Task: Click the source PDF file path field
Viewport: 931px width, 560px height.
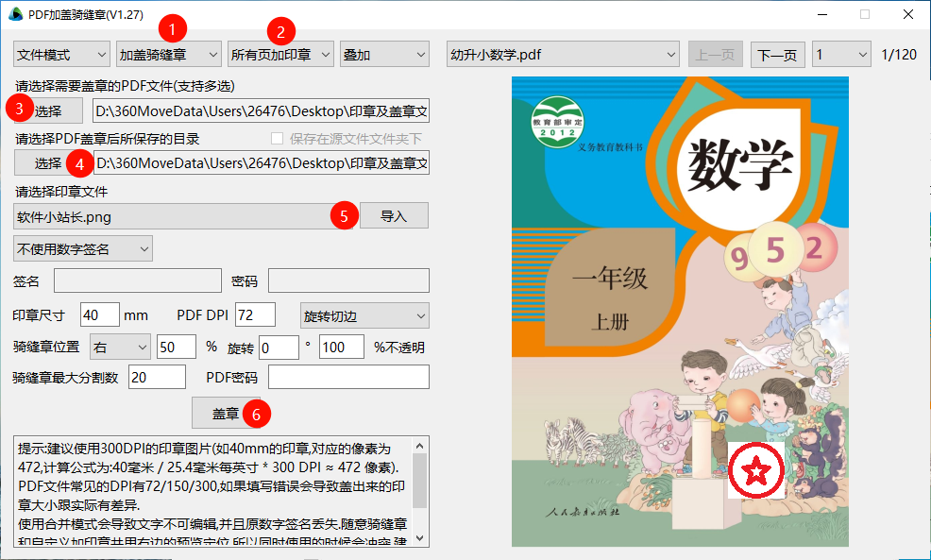Action: click(262, 111)
